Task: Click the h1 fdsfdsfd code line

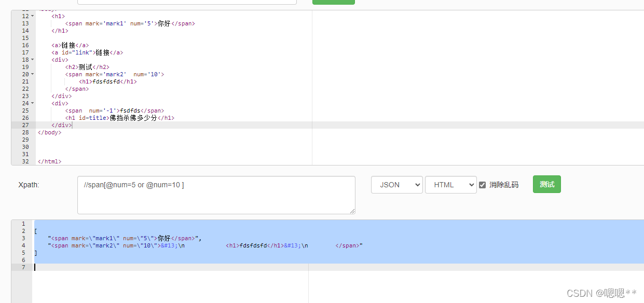Action: tap(108, 81)
